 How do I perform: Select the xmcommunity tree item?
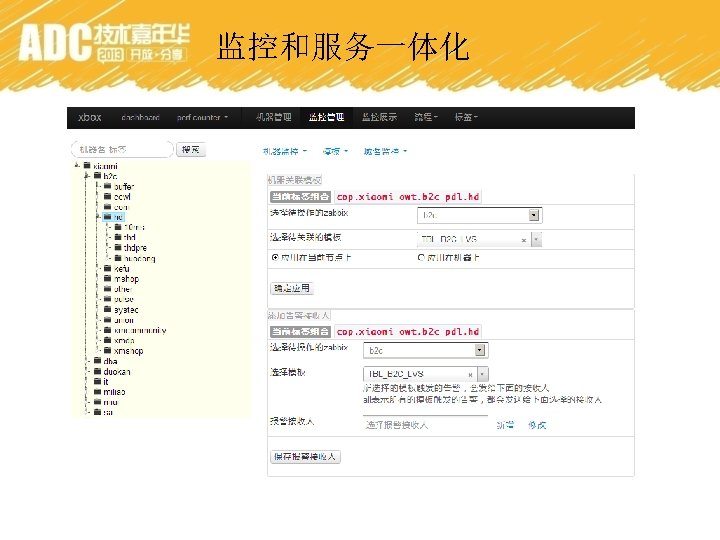coord(140,330)
